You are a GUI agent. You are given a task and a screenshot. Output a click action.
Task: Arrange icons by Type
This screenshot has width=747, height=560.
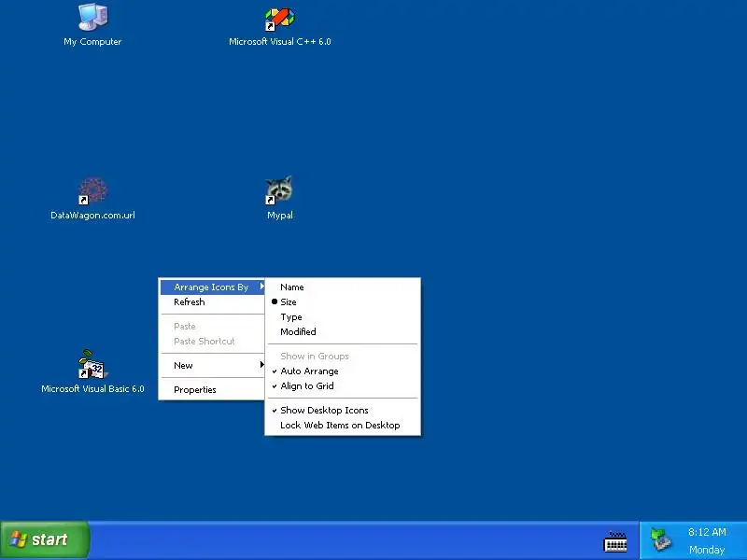pos(343,317)
